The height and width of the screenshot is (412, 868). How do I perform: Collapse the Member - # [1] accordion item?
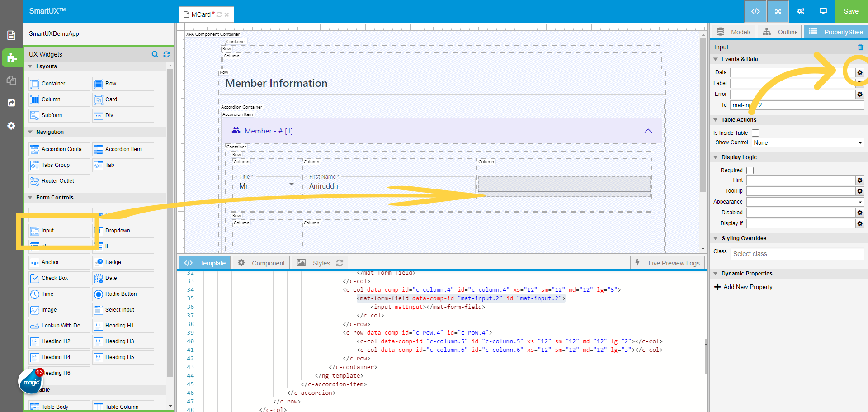(648, 131)
